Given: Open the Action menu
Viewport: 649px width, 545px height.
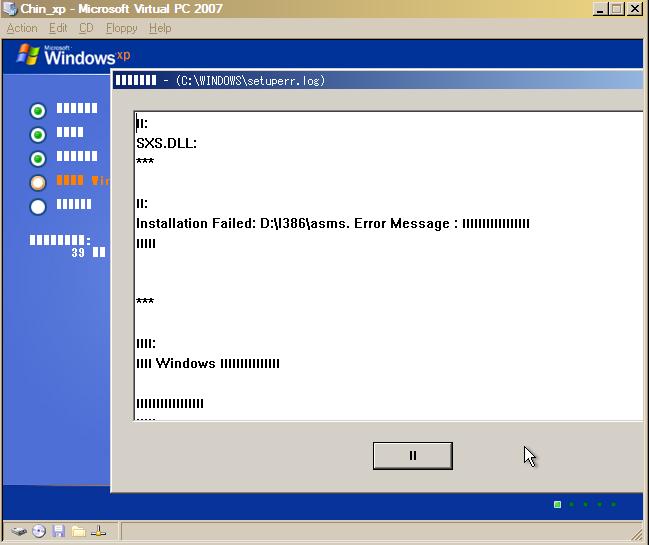Looking at the screenshot, I should [x=22, y=28].
